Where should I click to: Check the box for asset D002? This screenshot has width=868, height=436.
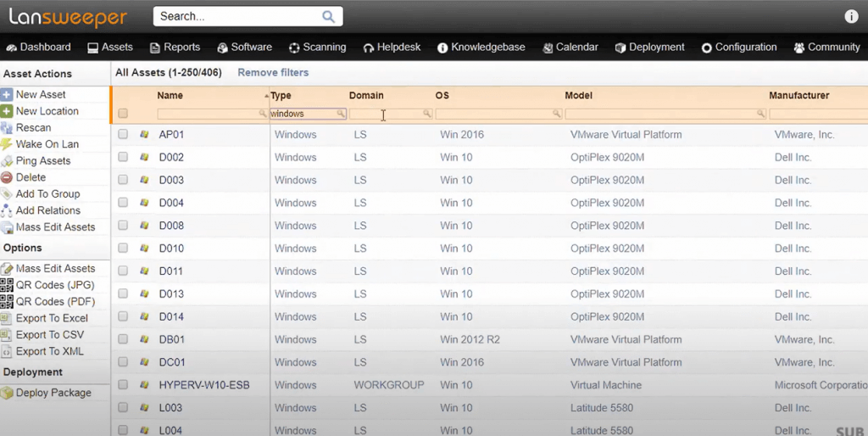(x=123, y=157)
